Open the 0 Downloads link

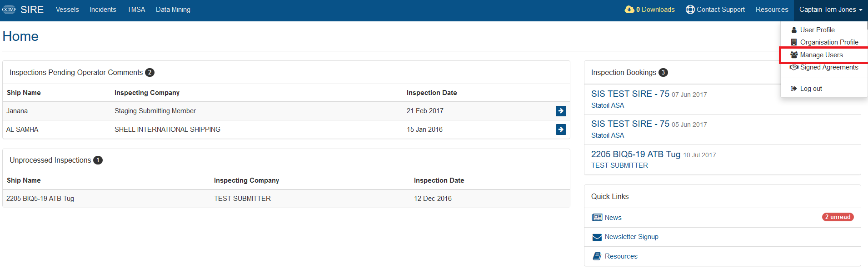(x=650, y=10)
